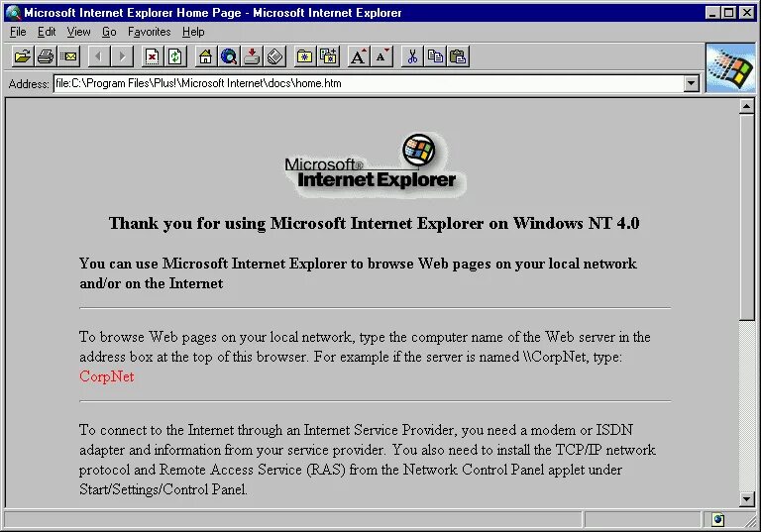The height and width of the screenshot is (532, 761).
Task: Go forward with the right arrow button
Action: point(122,56)
